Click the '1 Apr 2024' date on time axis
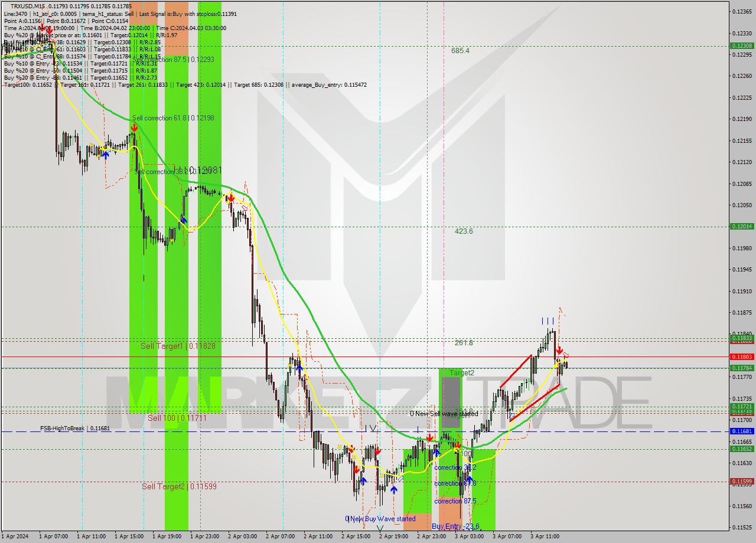 15,537
